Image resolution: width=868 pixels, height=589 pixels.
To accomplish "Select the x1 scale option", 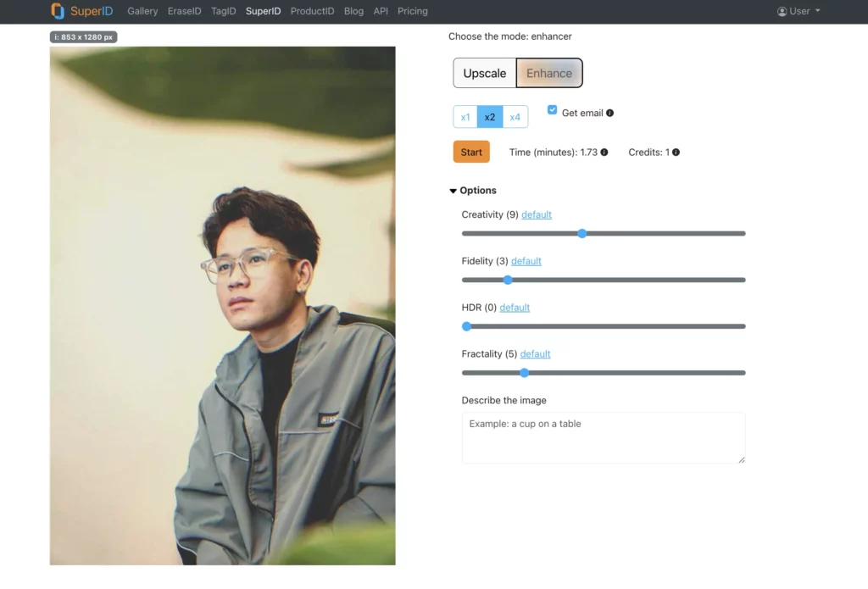I will tap(465, 117).
